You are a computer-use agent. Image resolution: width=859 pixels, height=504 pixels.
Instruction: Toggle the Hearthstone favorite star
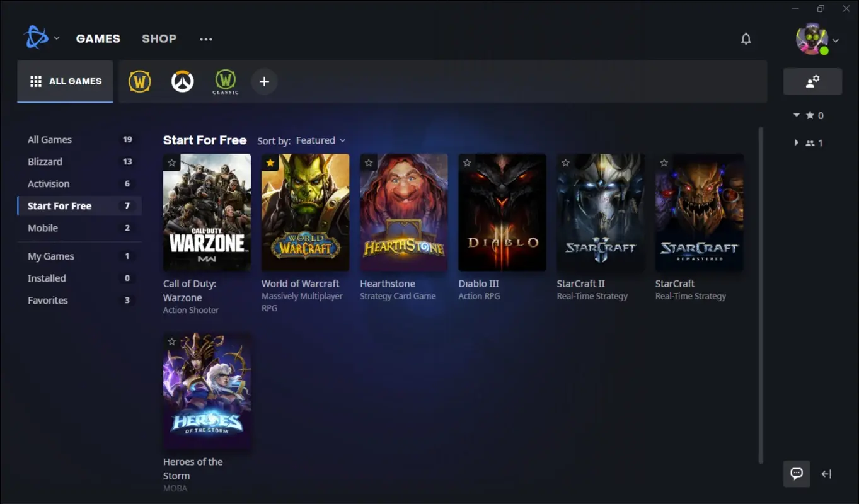point(368,163)
